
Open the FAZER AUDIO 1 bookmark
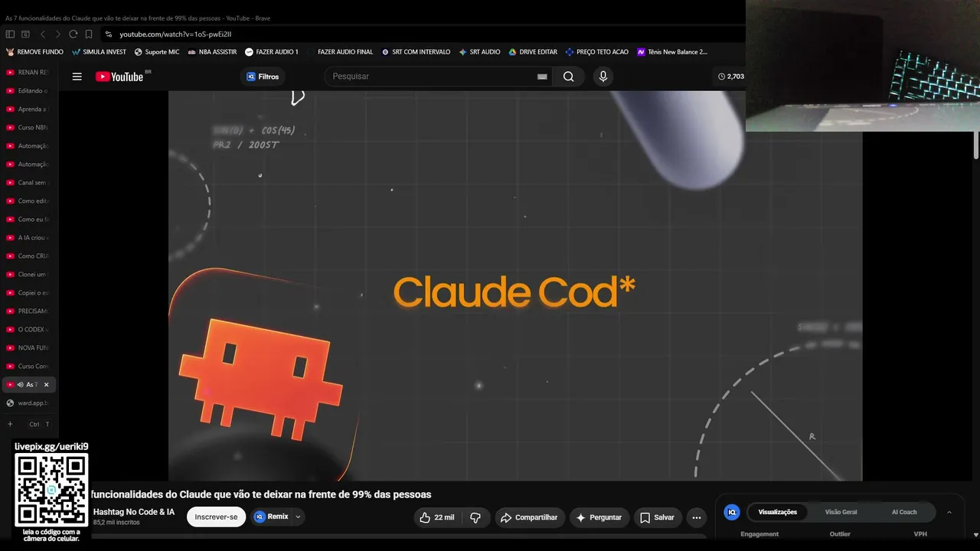(272, 52)
